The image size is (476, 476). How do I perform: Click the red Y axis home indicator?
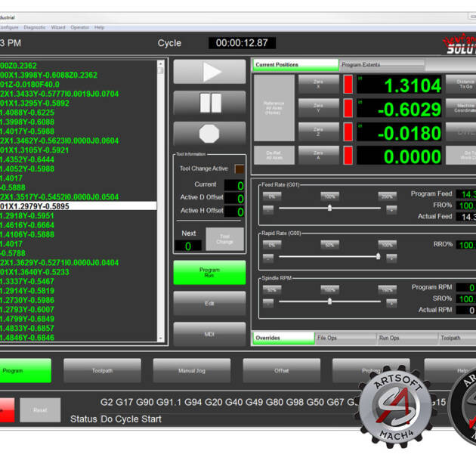click(348, 109)
